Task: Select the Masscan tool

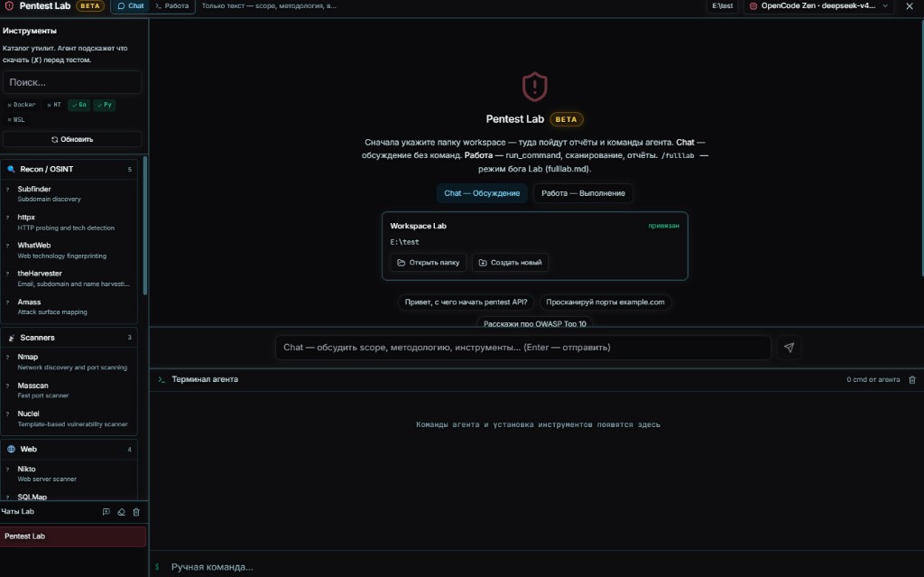Action: tap(69, 390)
